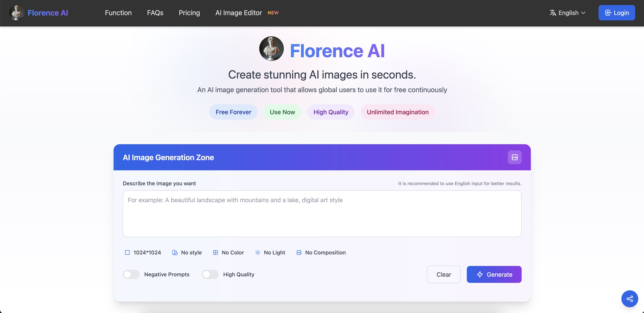
Task: Click the Negative Prompts label text
Action: click(x=167, y=274)
